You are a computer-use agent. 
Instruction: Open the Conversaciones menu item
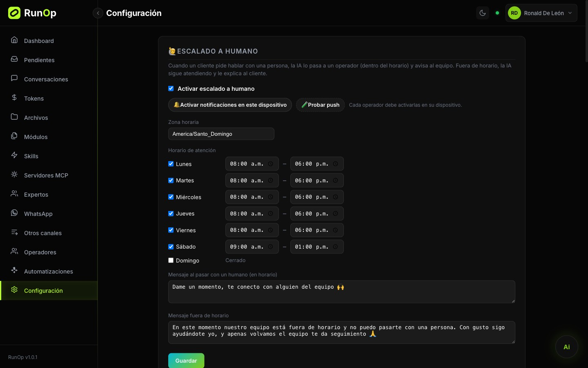coord(49,79)
